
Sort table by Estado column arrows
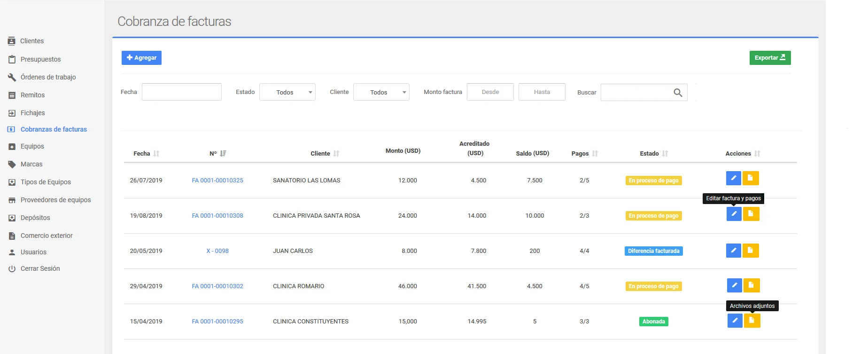click(665, 154)
